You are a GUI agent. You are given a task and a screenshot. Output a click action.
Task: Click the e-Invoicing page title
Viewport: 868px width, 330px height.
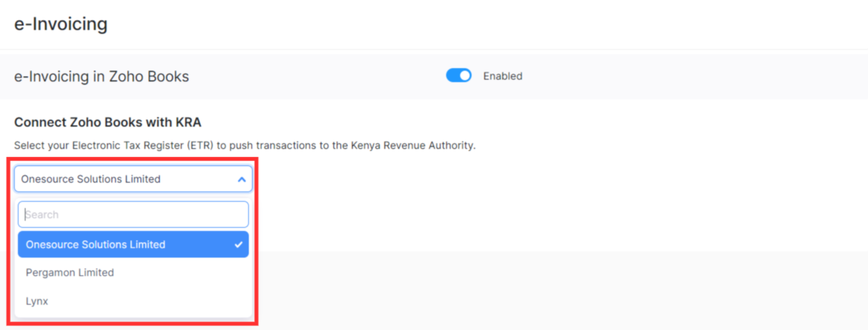pos(61,24)
